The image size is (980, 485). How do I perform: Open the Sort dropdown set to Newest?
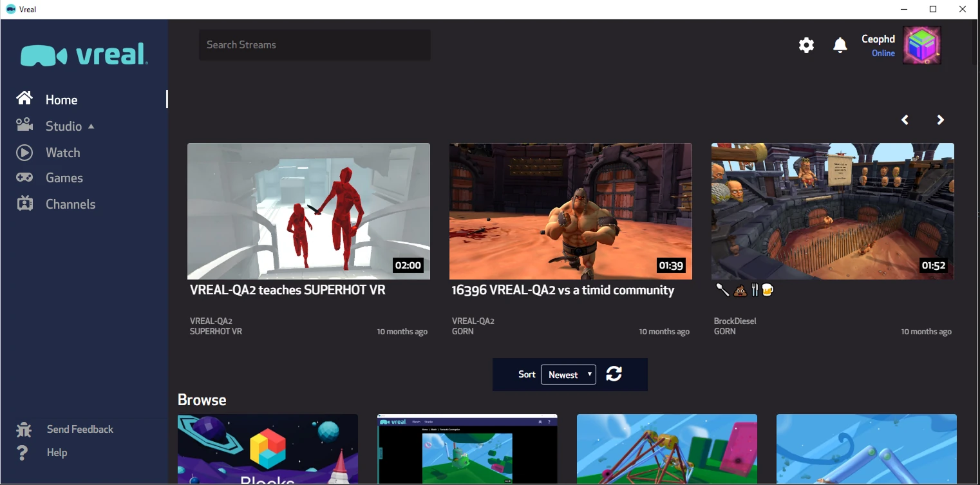tap(568, 375)
